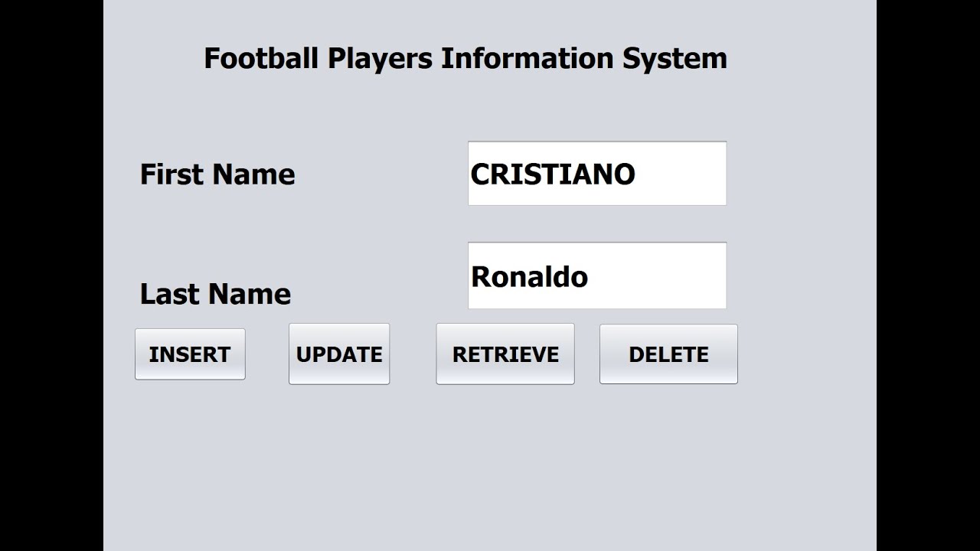Click the gray gap between UPDATE and RETRIEVE
This screenshot has width=980, height=551.
[413, 354]
